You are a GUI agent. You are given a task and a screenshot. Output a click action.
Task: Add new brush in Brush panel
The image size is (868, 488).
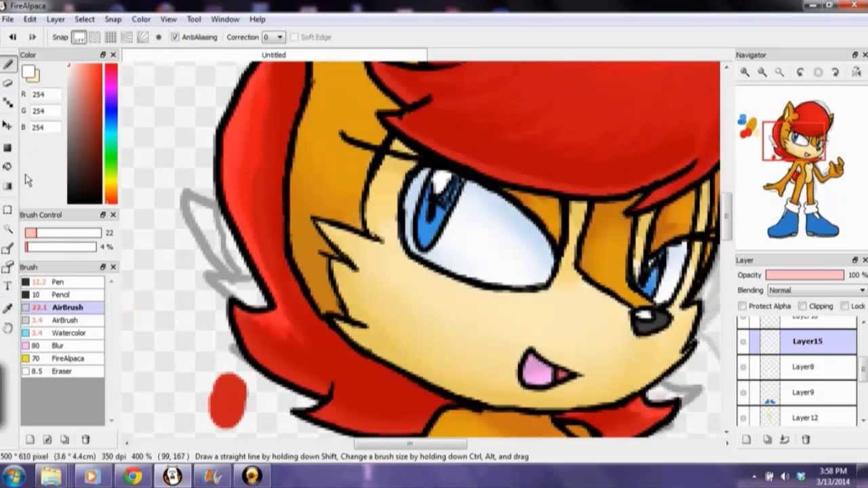coord(30,439)
